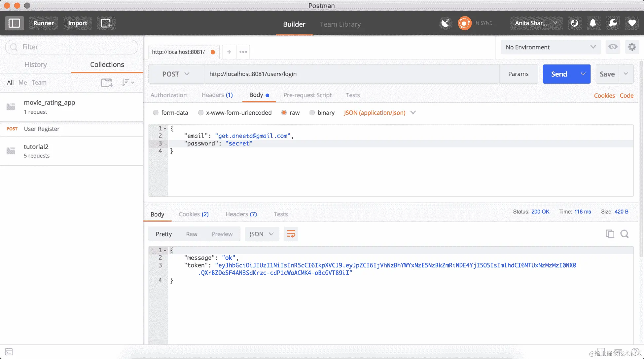
Task: Open new window icon next to Import
Action: [x=106, y=23]
